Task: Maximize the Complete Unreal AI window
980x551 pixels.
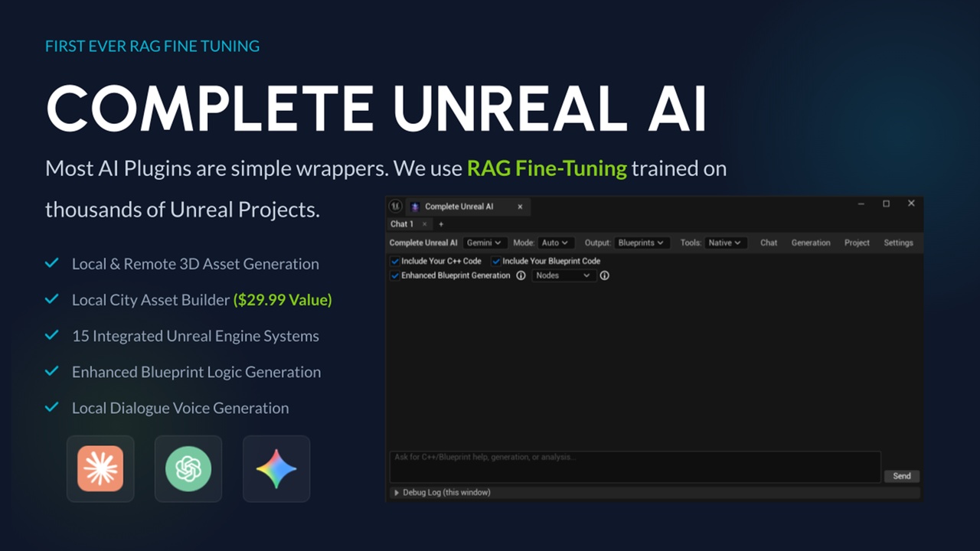Action: (886, 204)
